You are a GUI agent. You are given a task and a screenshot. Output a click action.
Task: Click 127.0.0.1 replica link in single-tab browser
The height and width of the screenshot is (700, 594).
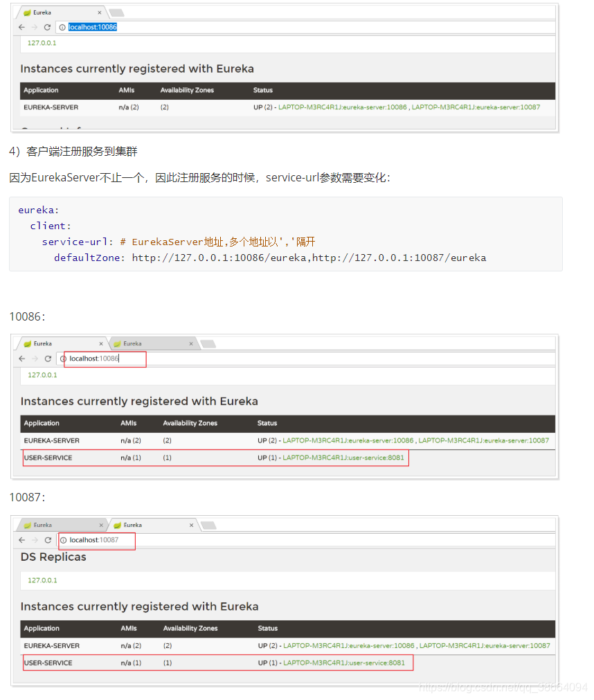tap(42, 43)
